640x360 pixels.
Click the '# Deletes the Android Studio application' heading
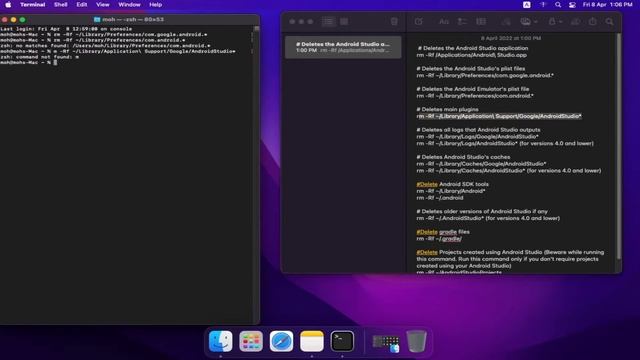click(x=473, y=48)
